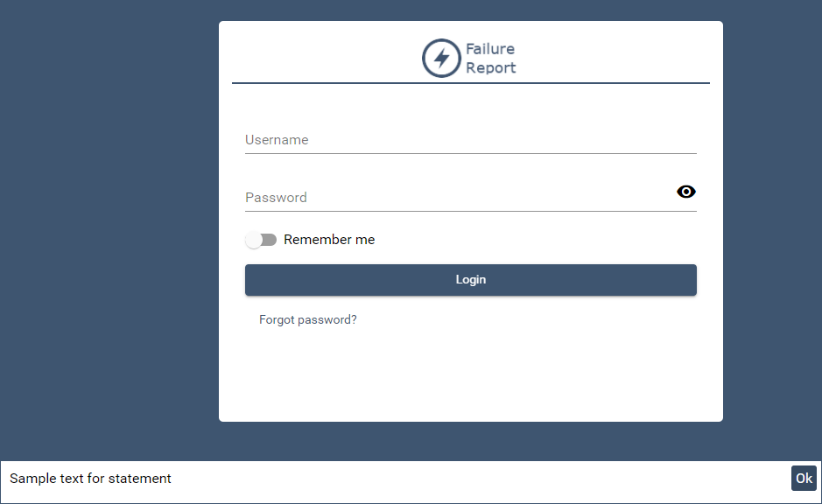Click the "Sample text for statement" message
The image size is (822, 504).
click(x=90, y=479)
